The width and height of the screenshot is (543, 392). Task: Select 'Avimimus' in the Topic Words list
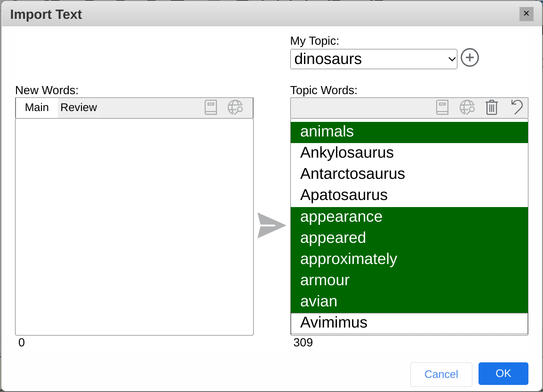click(409, 323)
